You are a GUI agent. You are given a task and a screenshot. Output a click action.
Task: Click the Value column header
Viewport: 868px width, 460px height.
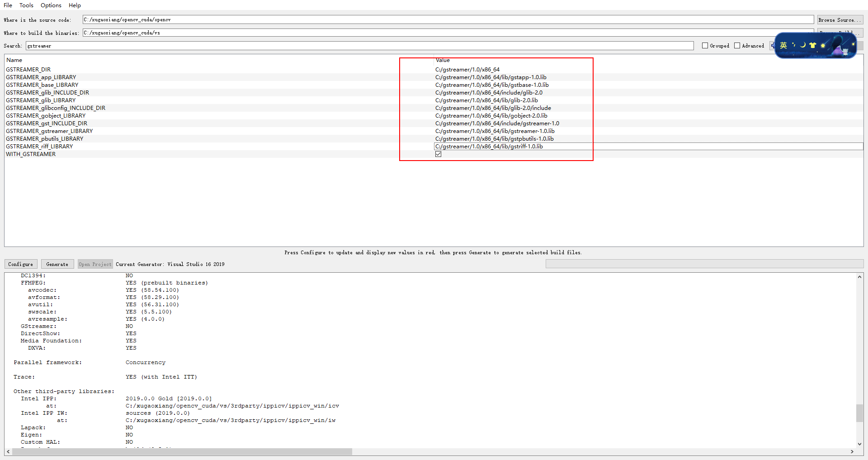click(443, 60)
